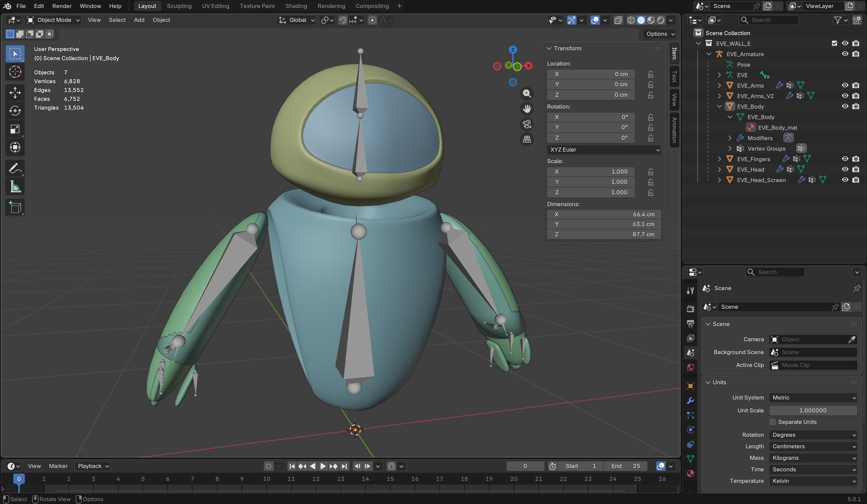
Task: Toggle camera view icon in viewport
Action: tap(527, 124)
